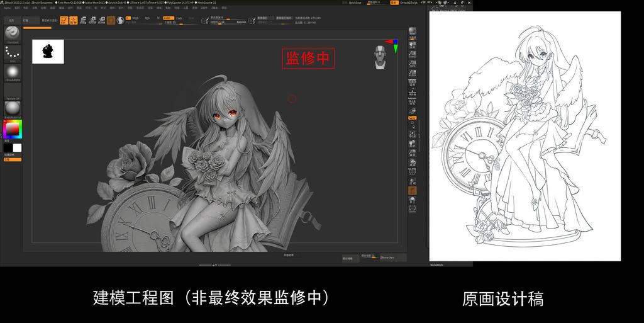The height and width of the screenshot is (323, 644).
Task: Select Zadd sculpt mode
Action: tap(169, 18)
